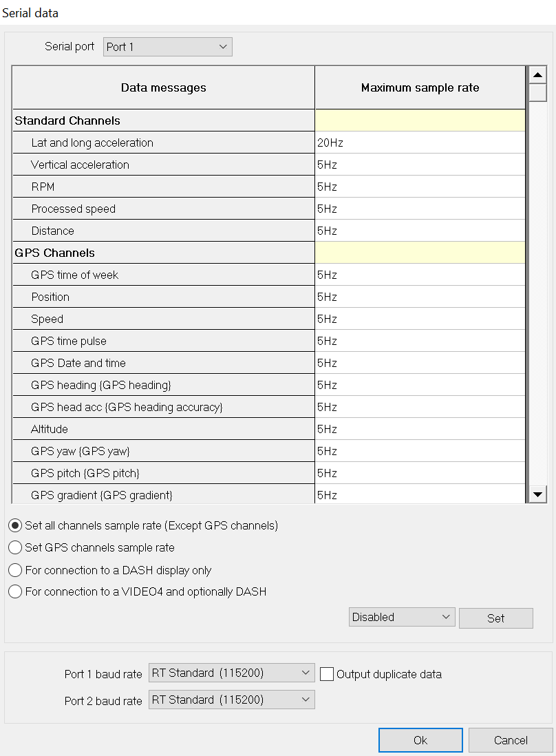This screenshot has width=556, height=756.
Task: Select 'Set all channels sample rate' option
Action: pyautogui.click(x=15, y=526)
